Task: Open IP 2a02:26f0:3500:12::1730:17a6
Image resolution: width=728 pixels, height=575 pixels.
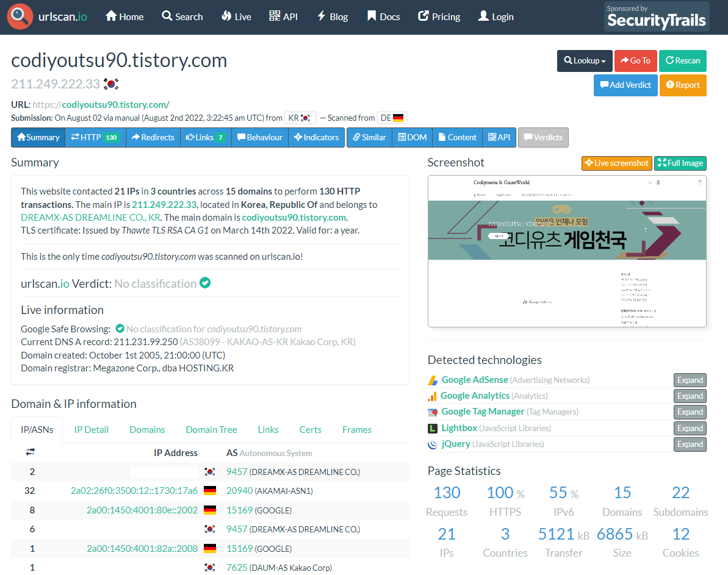Action: (x=134, y=491)
